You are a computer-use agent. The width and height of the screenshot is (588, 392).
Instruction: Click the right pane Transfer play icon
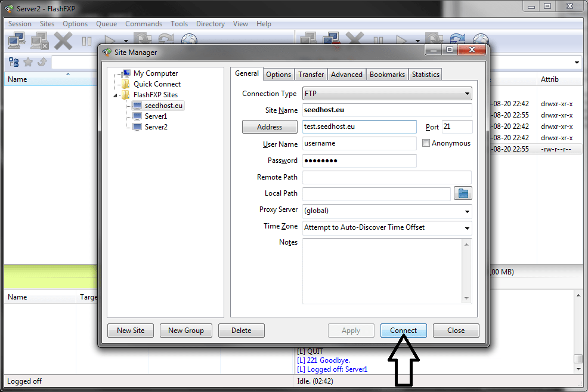click(x=401, y=40)
